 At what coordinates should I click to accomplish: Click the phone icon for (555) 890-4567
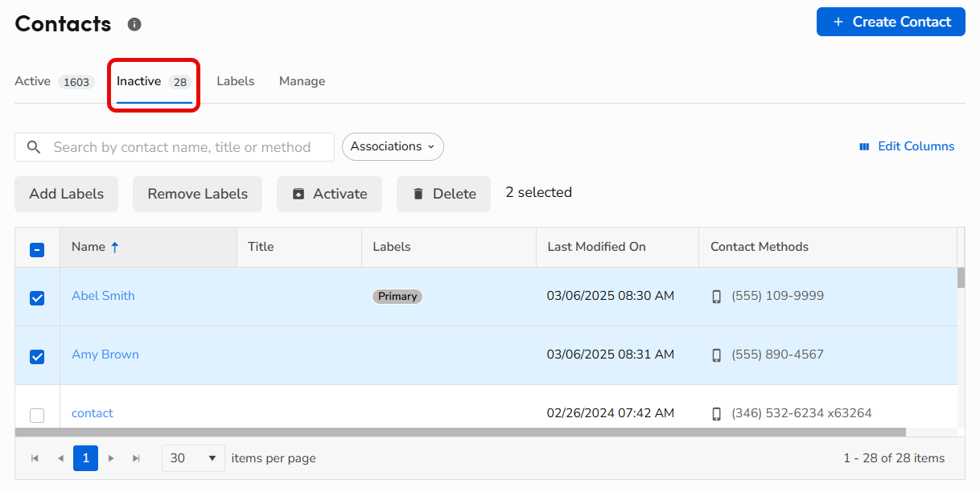coord(717,355)
